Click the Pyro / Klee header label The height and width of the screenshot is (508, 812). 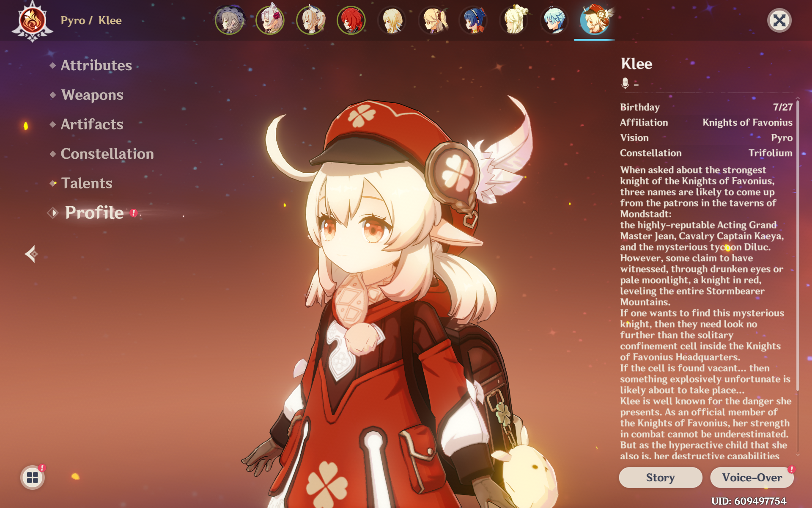[x=91, y=20]
